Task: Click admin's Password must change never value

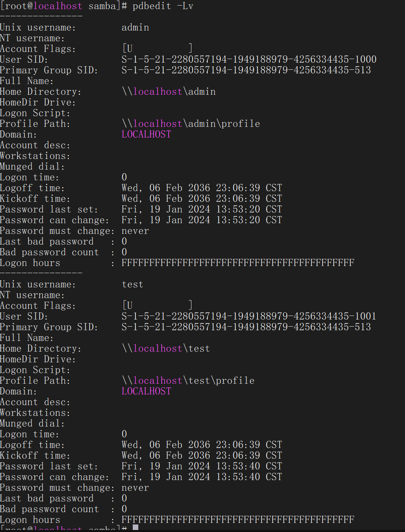Action: 135,231
